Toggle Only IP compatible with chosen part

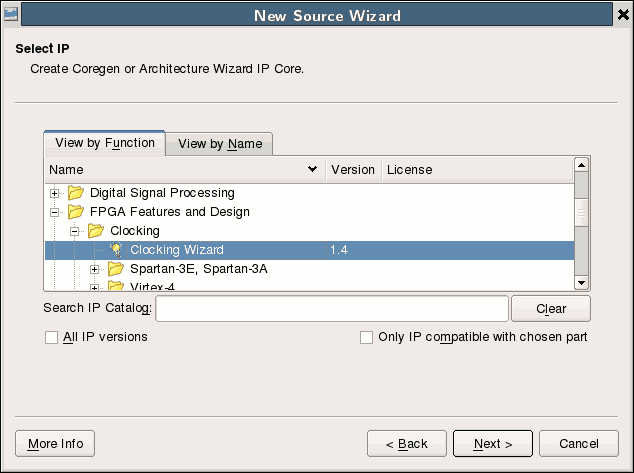[367, 338]
